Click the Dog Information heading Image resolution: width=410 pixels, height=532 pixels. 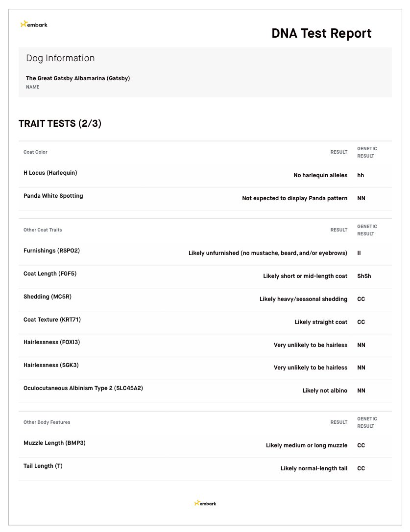tap(60, 58)
